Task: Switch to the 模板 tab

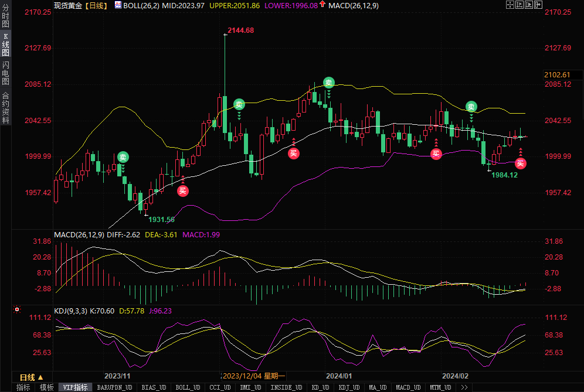Action: tap(46, 387)
